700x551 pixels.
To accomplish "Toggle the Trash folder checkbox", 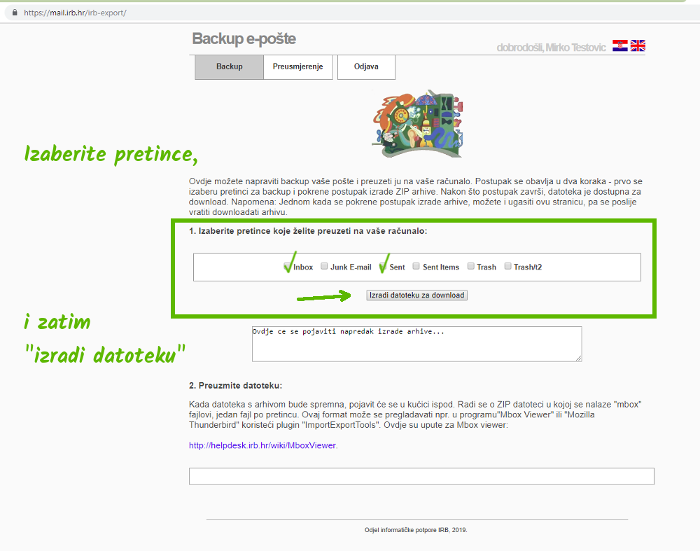I will [470, 267].
